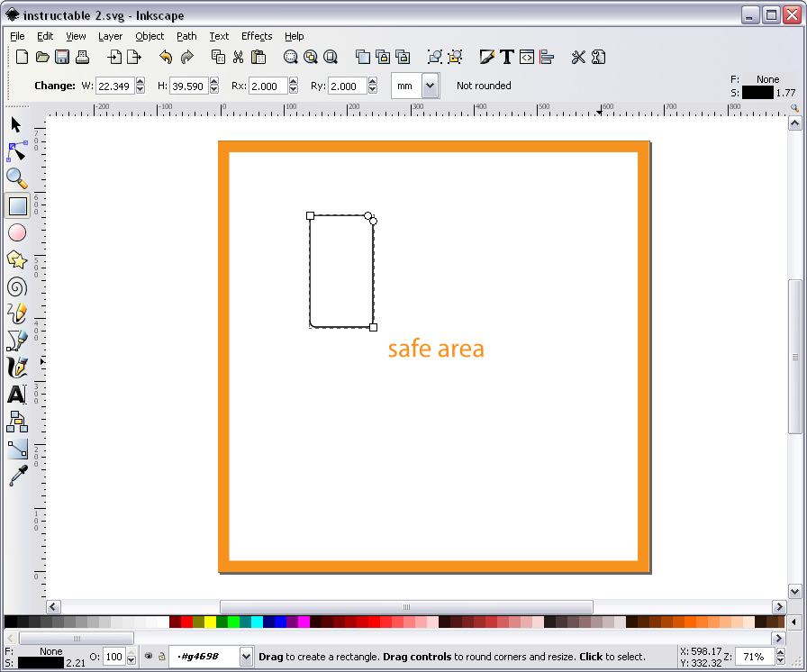The height and width of the screenshot is (672, 807).
Task: Open the zoom percentage dropdown
Action: click(757, 657)
